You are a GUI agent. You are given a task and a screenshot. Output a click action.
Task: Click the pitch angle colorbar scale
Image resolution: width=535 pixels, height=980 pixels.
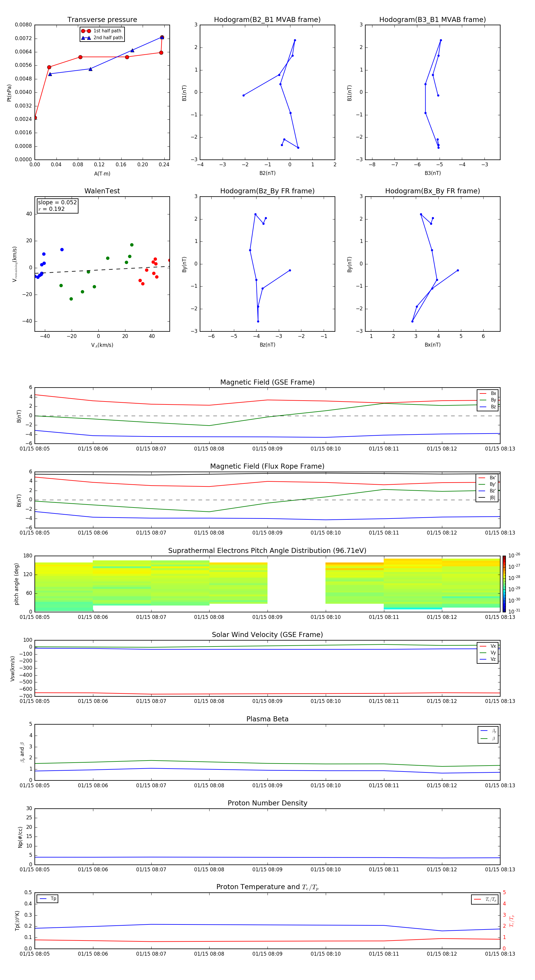[x=504, y=584]
